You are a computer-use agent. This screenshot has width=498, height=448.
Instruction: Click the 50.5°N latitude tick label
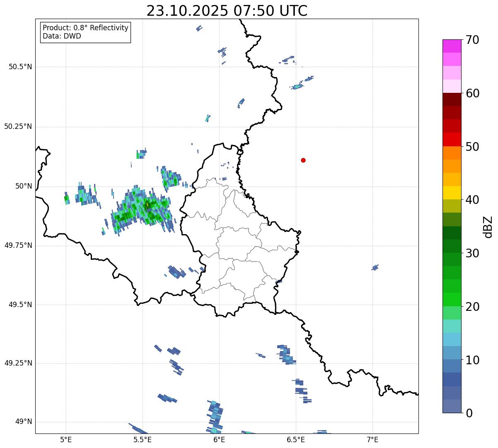point(20,67)
